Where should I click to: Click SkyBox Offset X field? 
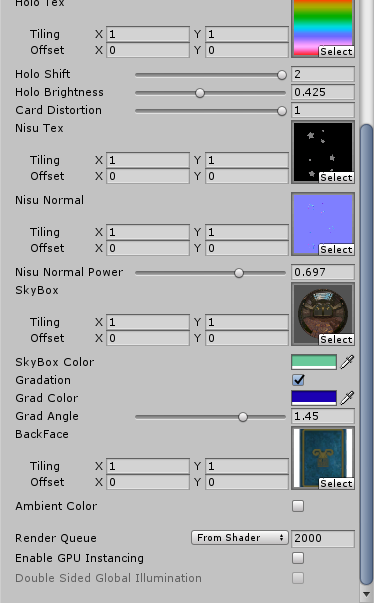[x=148, y=338]
